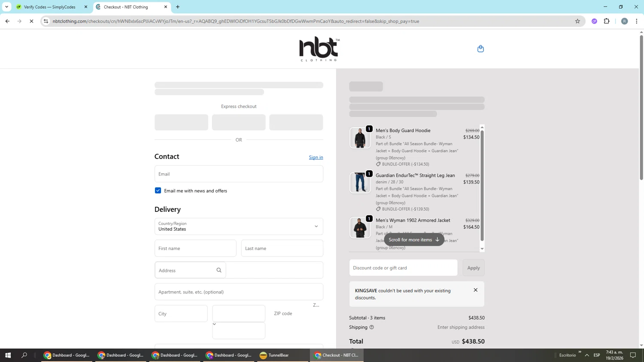This screenshot has height=362, width=644.
Task: Click the order list scroll-down arrow
Action: click(482, 249)
